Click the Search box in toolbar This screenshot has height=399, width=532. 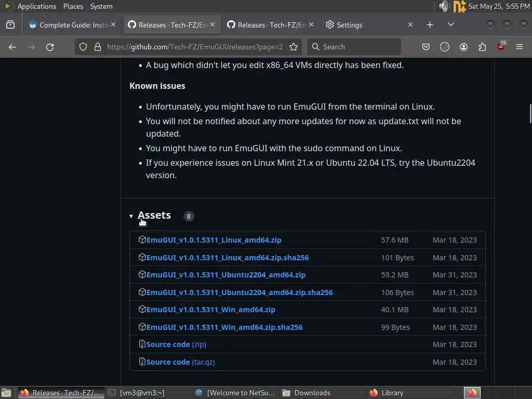tap(354, 47)
